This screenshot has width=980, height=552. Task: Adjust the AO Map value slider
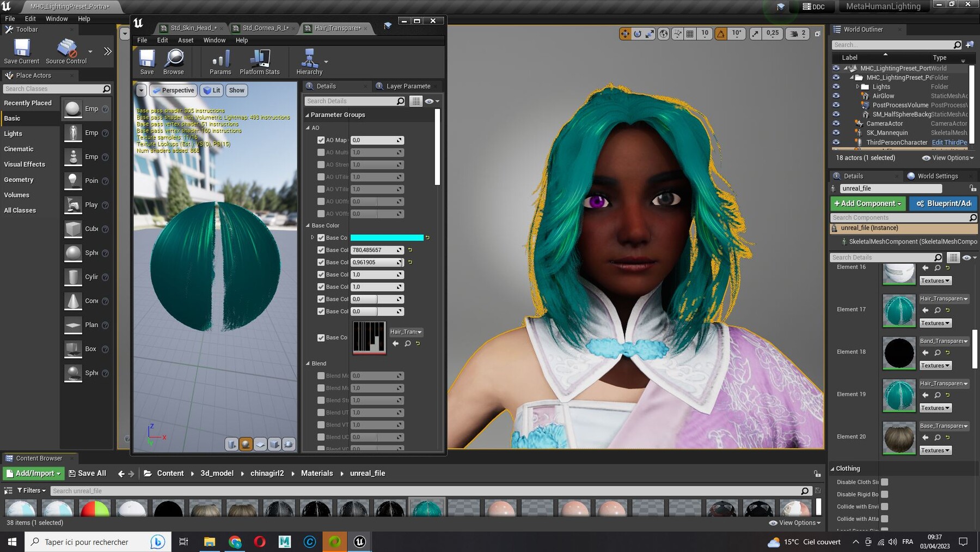[377, 140]
